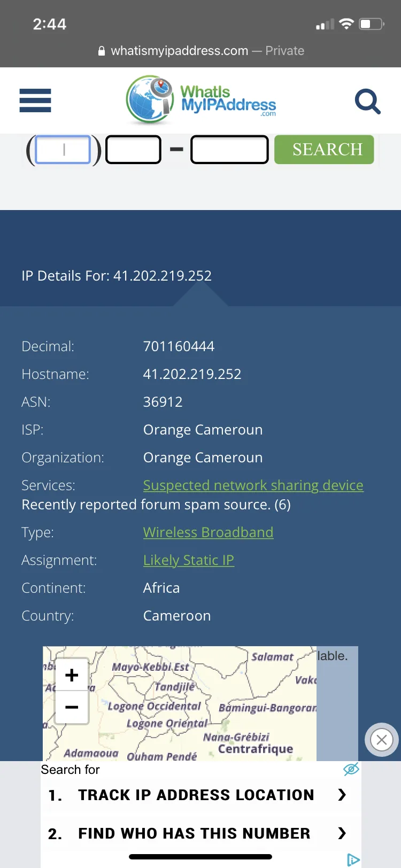Focus the area code input field

[63, 150]
